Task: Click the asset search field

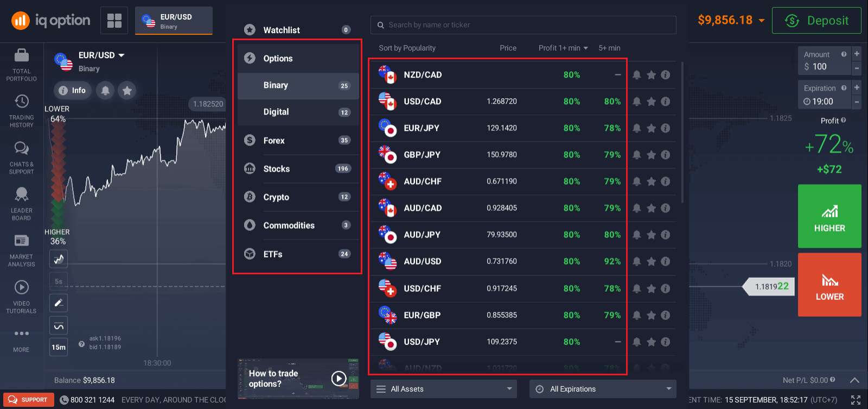Action: pos(524,25)
